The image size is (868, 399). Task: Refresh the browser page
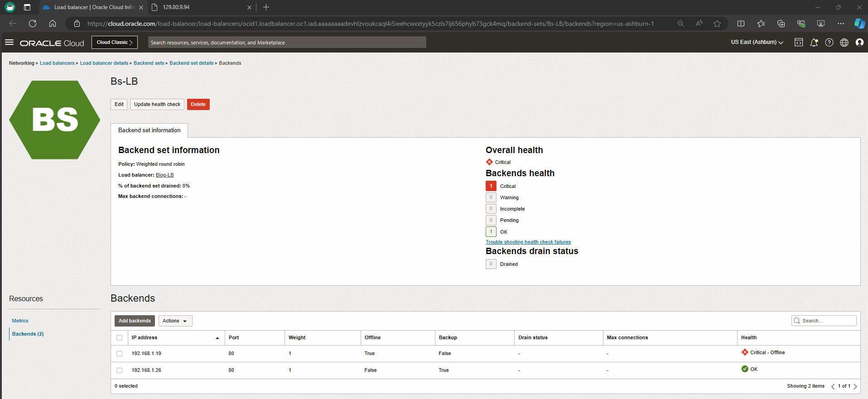[x=33, y=24]
